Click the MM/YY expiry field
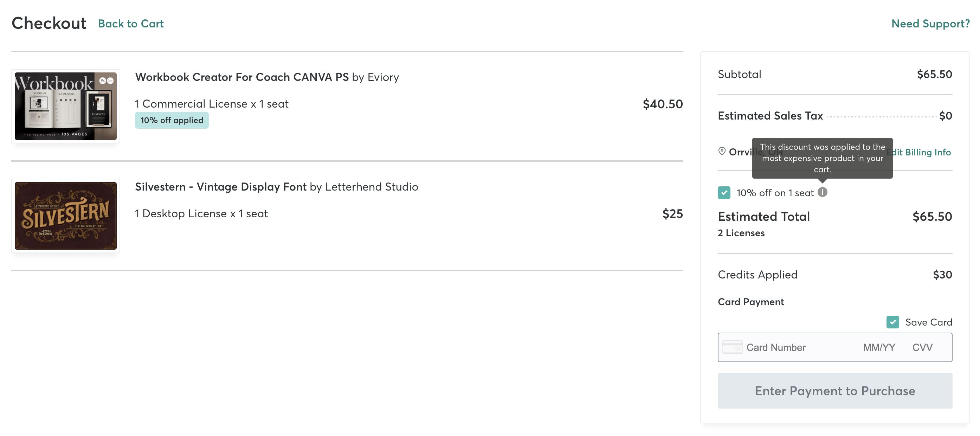Viewport: 980px width, 436px height. 879,347
